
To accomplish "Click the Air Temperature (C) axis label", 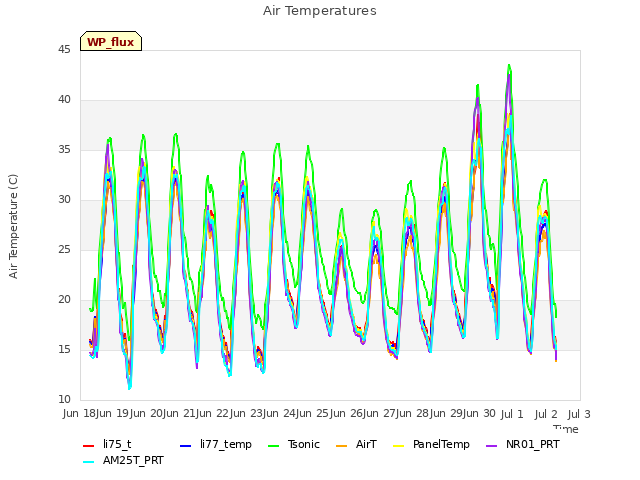I will [13, 226].
